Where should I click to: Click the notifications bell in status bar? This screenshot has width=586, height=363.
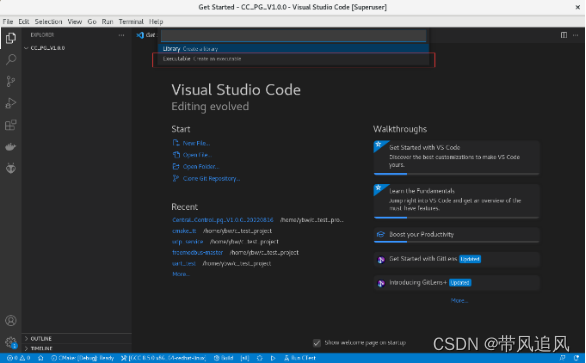coord(576,358)
